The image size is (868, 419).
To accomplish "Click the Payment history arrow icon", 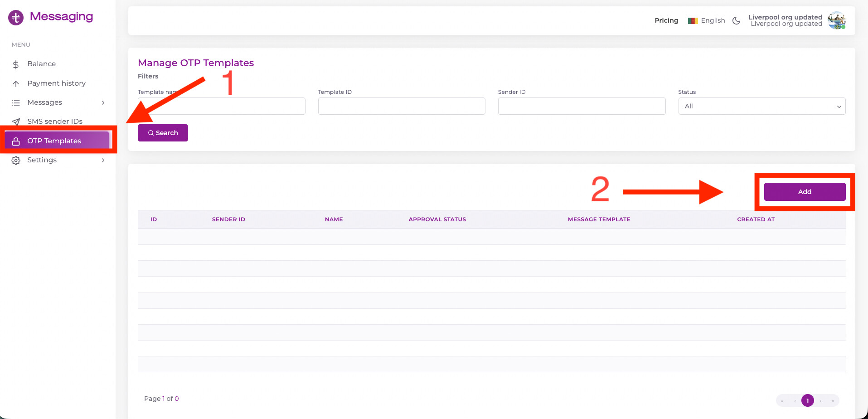I will [x=16, y=83].
